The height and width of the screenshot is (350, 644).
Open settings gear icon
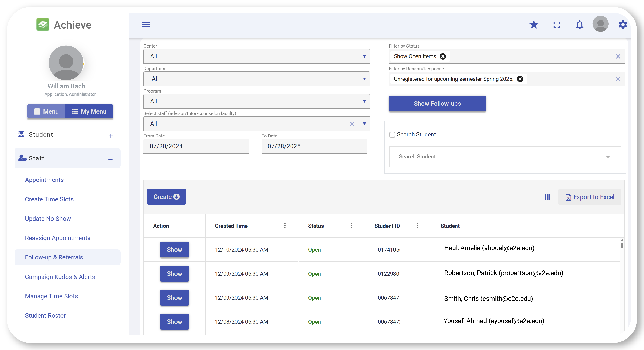[x=623, y=25]
